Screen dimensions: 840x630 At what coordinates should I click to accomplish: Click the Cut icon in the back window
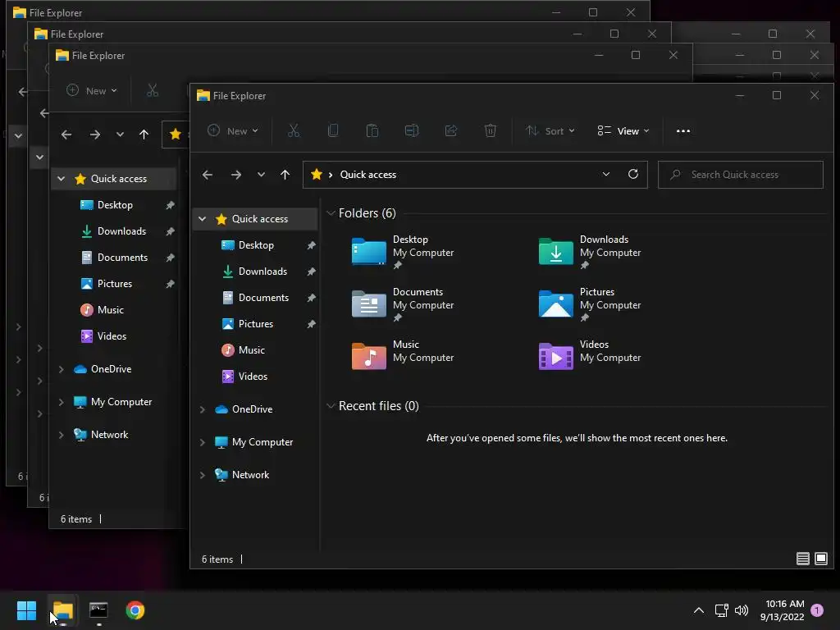click(153, 90)
